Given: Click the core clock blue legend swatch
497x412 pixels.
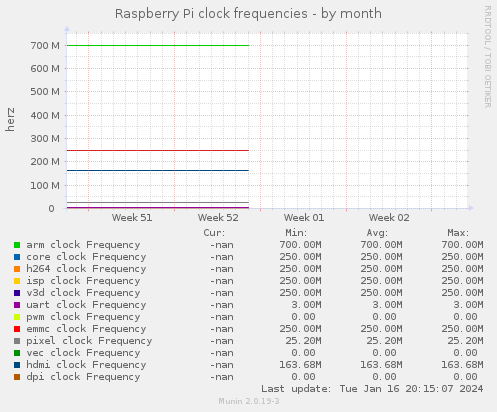Looking at the screenshot, I should pos(17,257).
